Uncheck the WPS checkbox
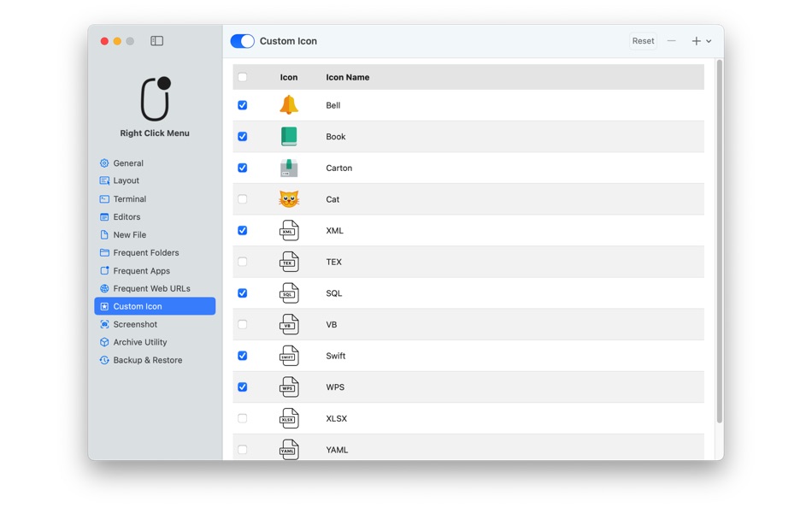812x508 pixels. (x=243, y=387)
